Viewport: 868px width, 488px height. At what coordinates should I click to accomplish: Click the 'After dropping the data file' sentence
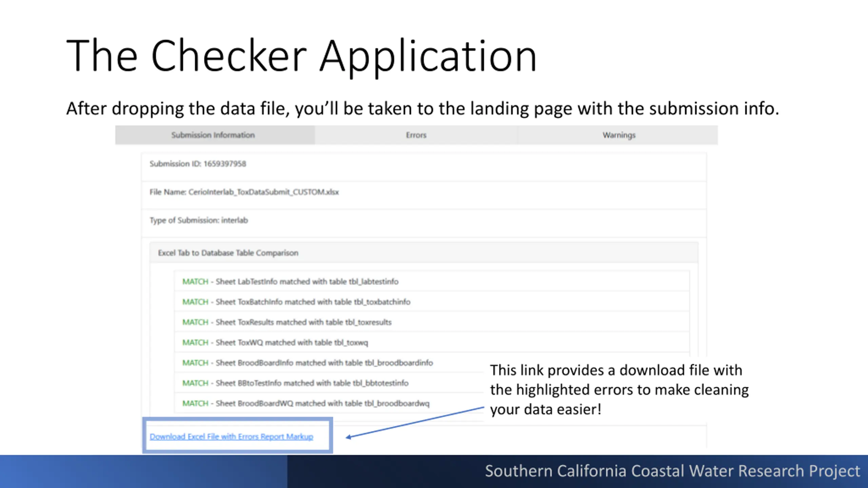tap(422, 109)
